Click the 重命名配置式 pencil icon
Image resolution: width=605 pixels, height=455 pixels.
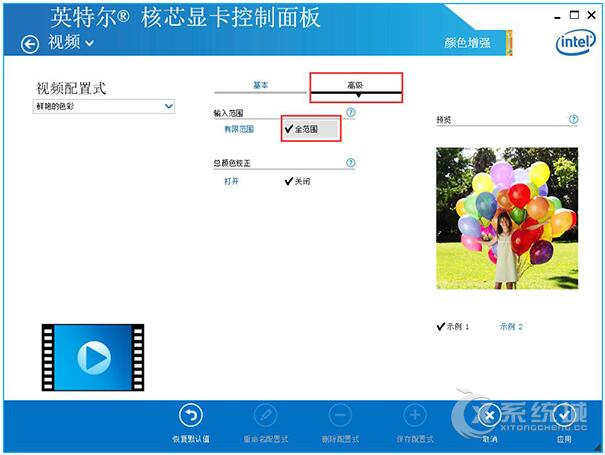coord(265,415)
